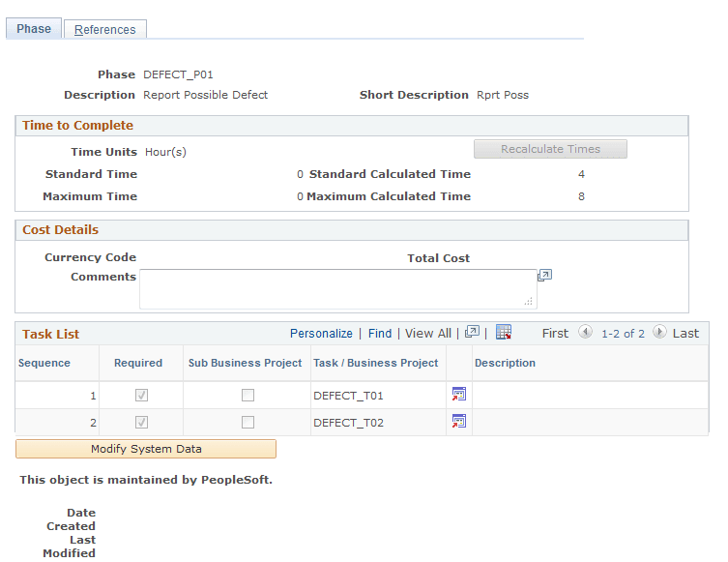Image resolution: width=728 pixels, height=562 pixels.
Task: Click the download-to-spreadsheet grid icon
Action: [x=504, y=332]
